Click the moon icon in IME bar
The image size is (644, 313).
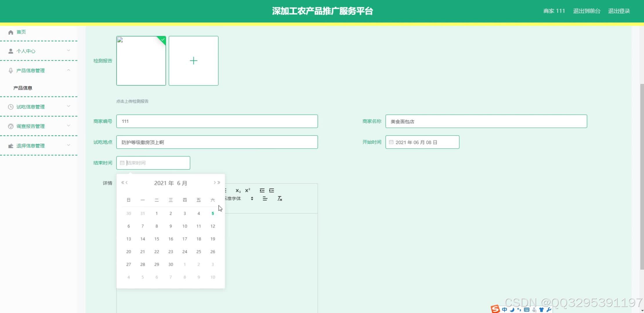point(512,310)
